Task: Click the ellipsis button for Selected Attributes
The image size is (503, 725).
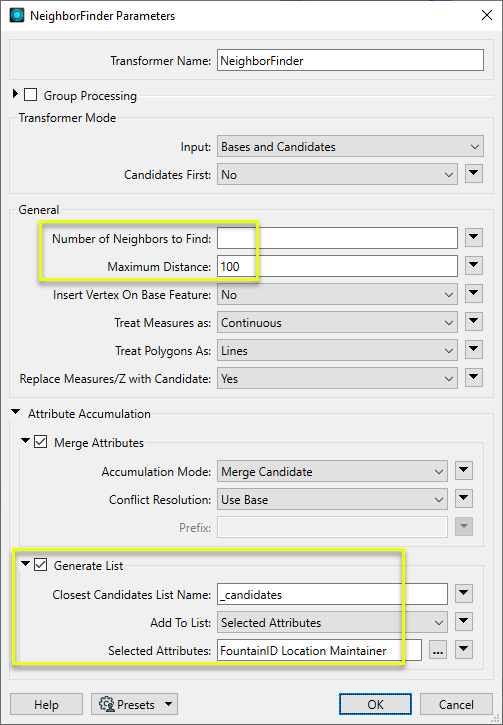Action: 438,651
